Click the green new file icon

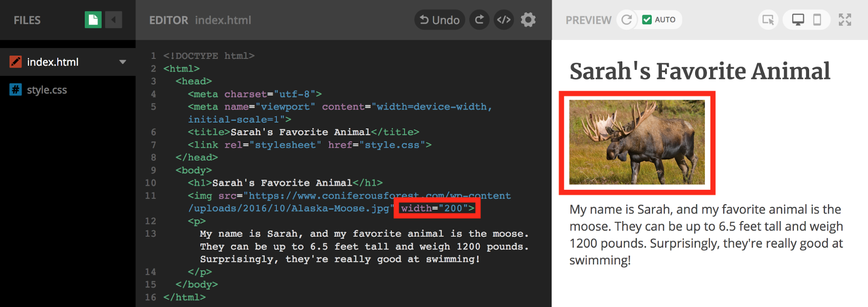[93, 20]
